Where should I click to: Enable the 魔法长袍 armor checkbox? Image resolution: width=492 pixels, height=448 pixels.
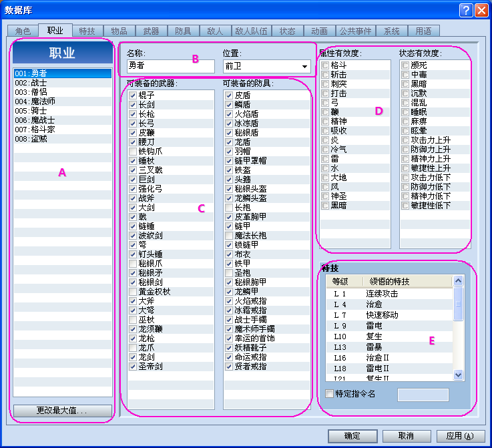click(229, 236)
